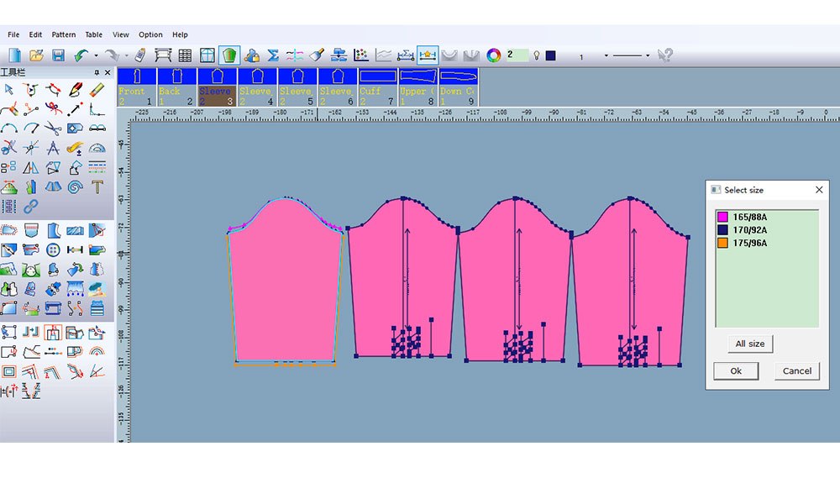Cancel the Select size dialog
Viewport: 840px width, 504px height.
(x=796, y=371)
